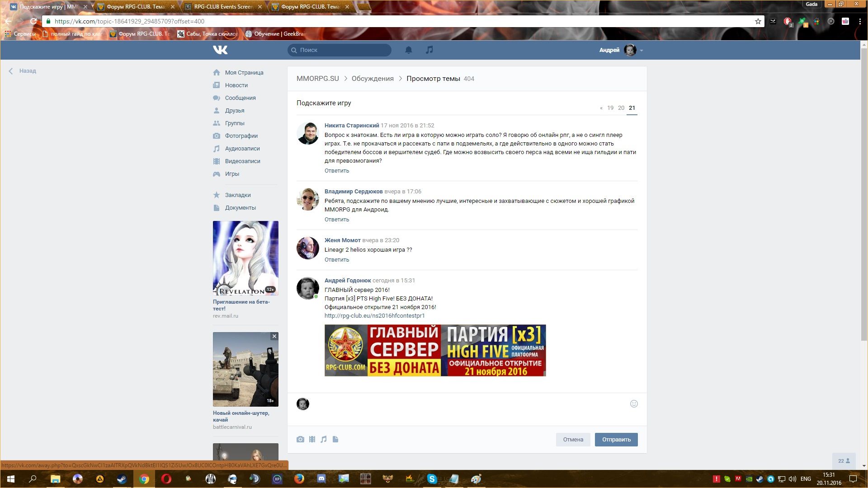This screenshot has height=488, width=868.
Task: Attach a video using film icon
Action: pyautogui.click(x=312, y=439)
